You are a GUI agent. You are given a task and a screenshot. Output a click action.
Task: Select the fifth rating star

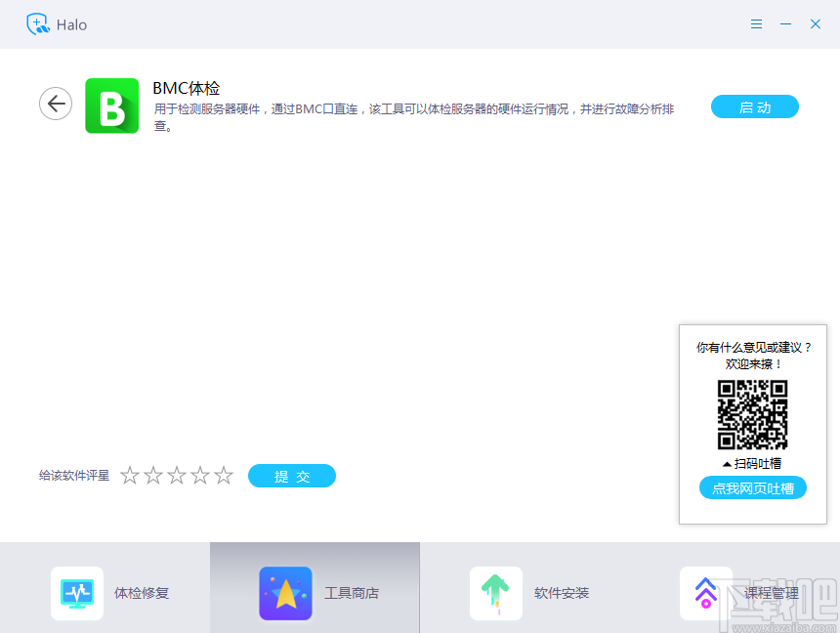point(224,476)
